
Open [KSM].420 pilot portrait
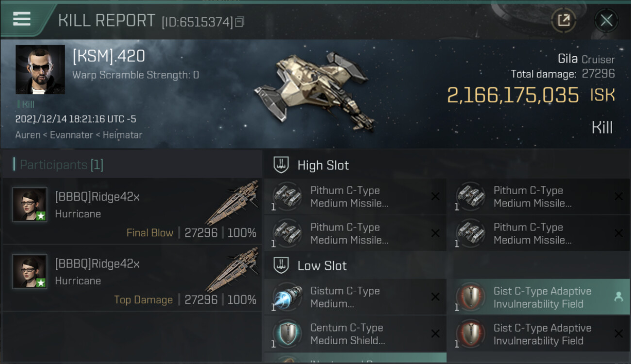pyautogui.click(x=40, y=69)
